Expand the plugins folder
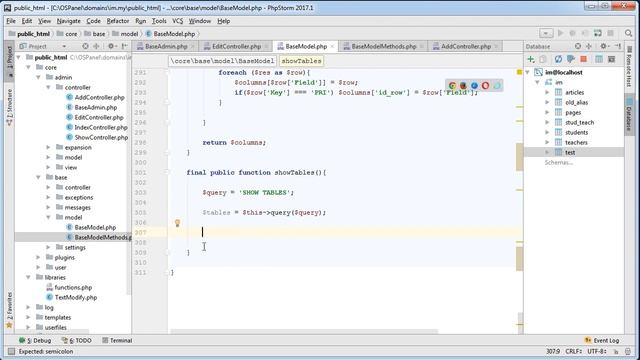This screenshot has width=640, height=360. (38, 258)
